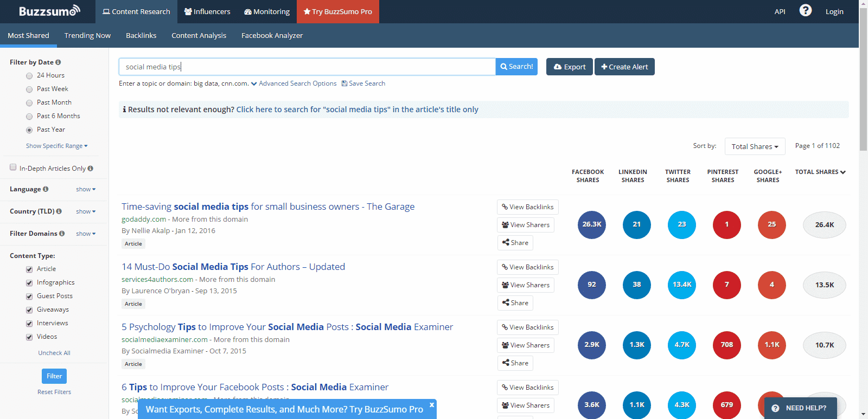Uncheck the Infographics content type
The height and width of the screenshot is (419, 868).
click(x=29, y=283)
